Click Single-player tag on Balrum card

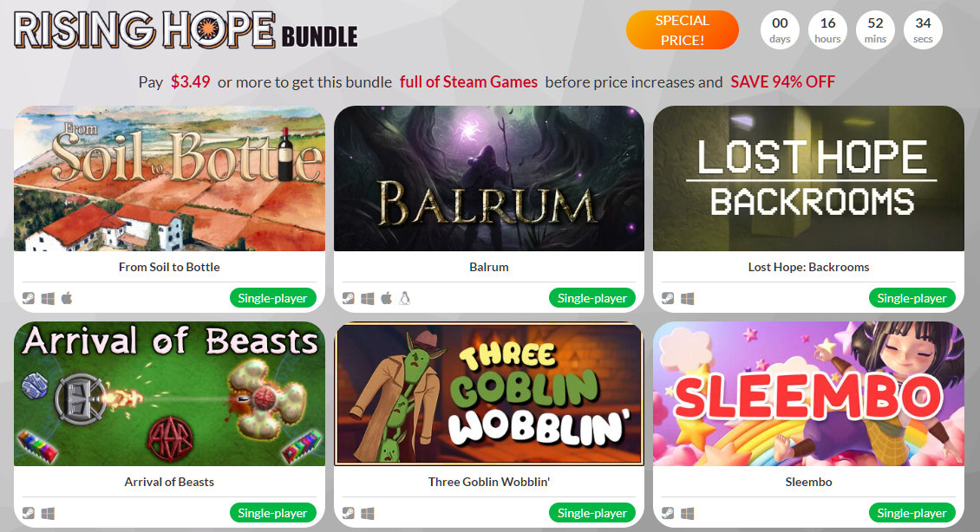coord(591,298)
